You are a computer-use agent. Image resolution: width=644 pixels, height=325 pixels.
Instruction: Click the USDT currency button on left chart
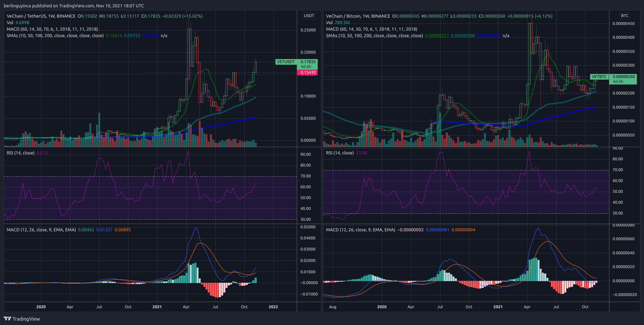(x=309, y=16)
